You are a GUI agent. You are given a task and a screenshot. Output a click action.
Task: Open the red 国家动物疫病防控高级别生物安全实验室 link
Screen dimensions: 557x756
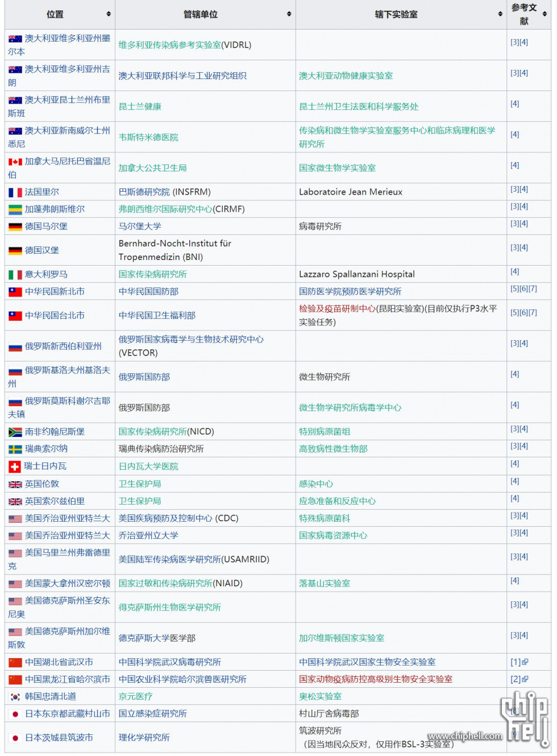click(376, 679)
